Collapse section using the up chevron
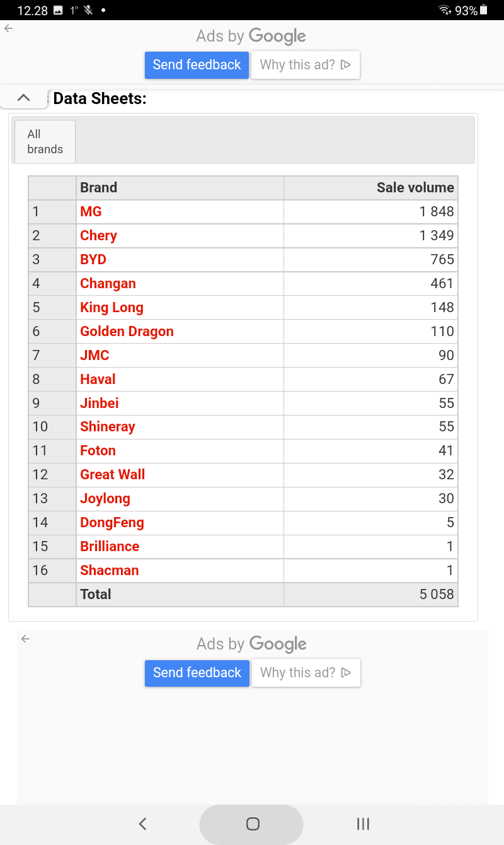The image size is (504, 845). point(24,98)
